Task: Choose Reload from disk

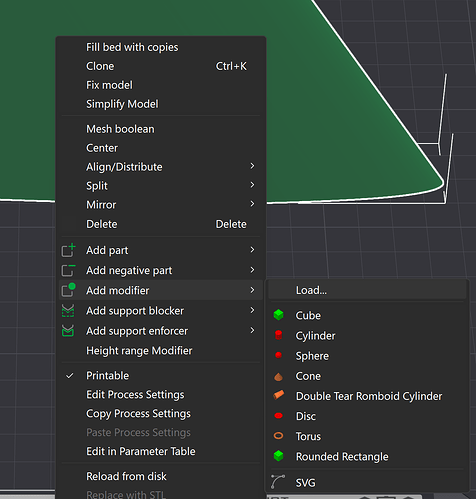Action: pos(160,476)
